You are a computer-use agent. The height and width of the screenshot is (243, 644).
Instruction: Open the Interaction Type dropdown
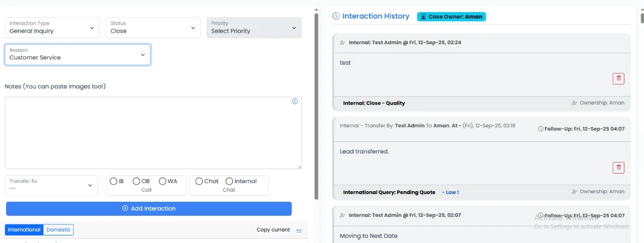click(x=52, y=28)
